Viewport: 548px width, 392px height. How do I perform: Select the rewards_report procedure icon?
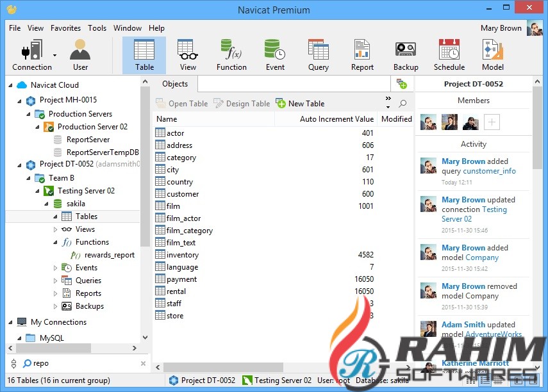pos(75,255)
